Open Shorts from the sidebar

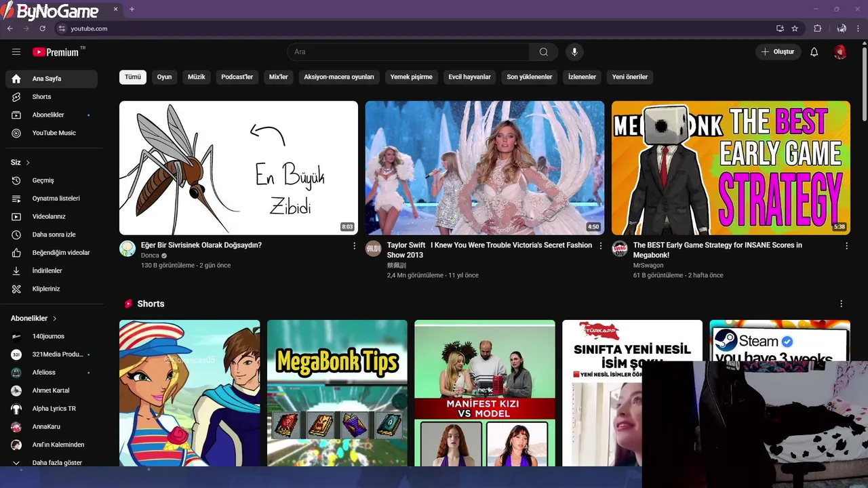(52, 97)
